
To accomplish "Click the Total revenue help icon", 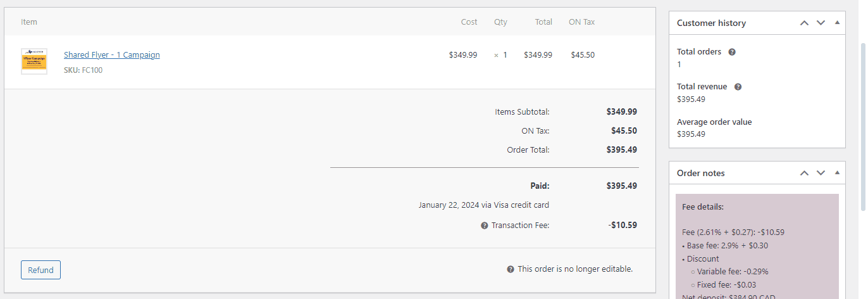I will coord(738,87).
